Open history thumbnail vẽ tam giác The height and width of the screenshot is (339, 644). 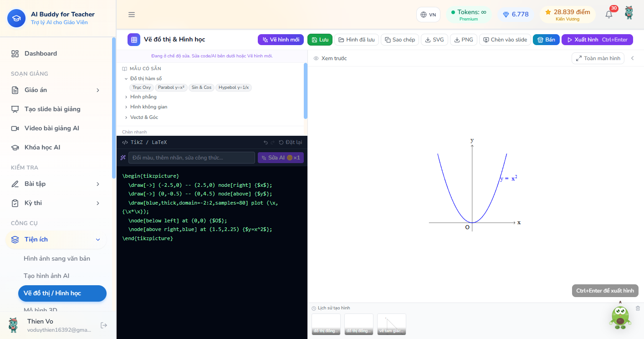coord(392,324)
